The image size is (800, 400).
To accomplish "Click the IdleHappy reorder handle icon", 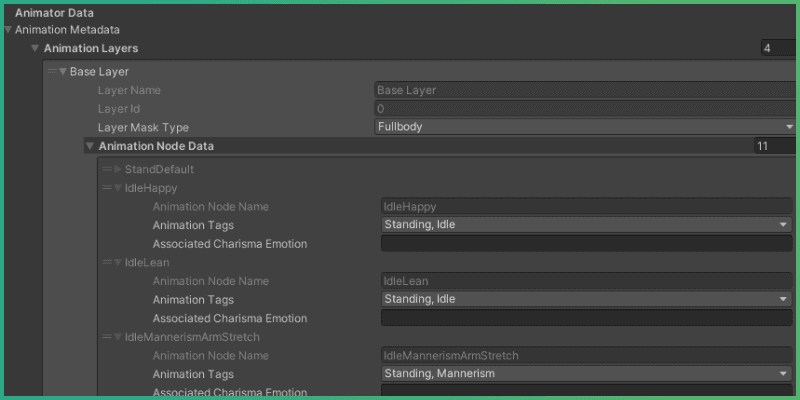I will [106, 188].
